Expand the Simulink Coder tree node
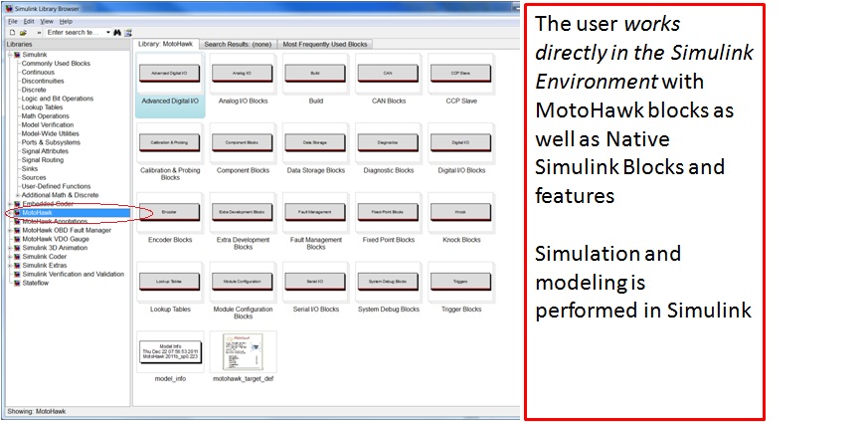The height and width of the screenshot is (422, 868). 10,257
